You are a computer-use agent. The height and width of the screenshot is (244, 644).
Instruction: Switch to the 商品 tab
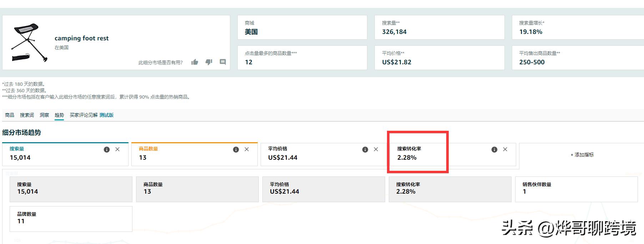click(10, 115)
